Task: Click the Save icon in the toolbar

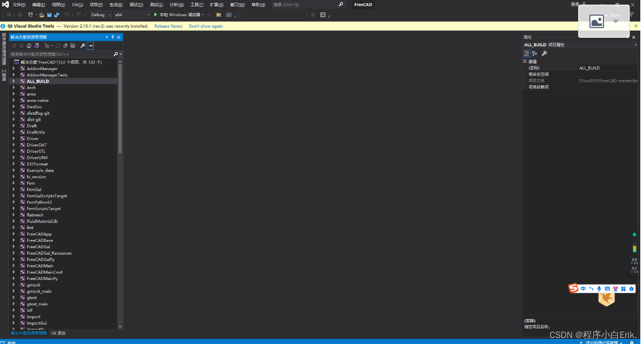Action: tap(50, 15)
